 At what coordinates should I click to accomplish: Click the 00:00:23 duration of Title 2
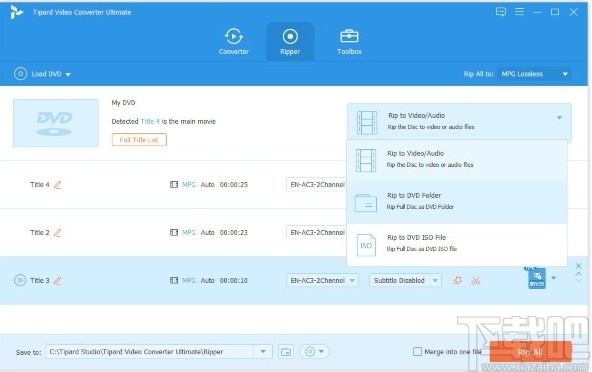(x=234, y=232)
